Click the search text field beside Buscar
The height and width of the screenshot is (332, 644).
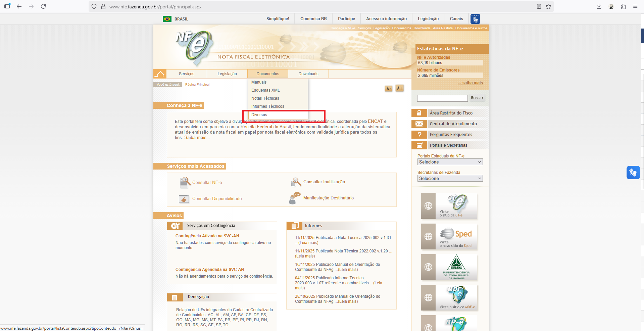click(x=442, y=98)
